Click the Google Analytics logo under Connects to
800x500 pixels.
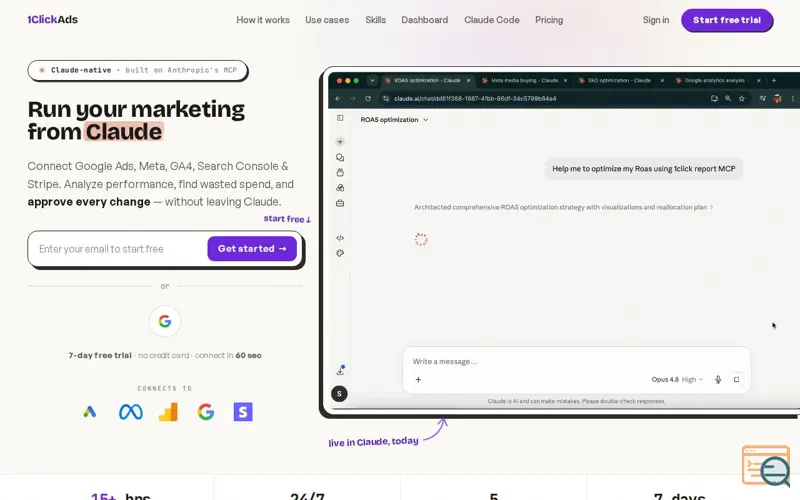168,412
